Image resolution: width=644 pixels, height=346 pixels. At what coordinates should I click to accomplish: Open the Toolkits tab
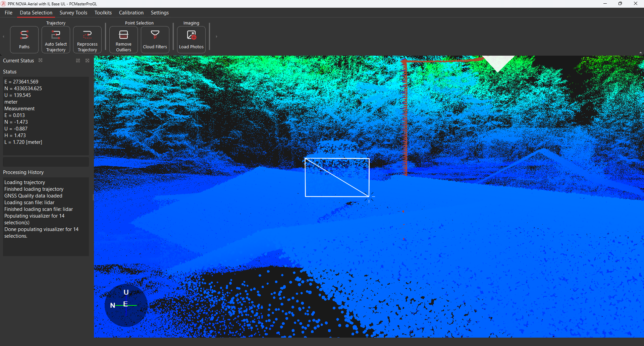(103, 13)
